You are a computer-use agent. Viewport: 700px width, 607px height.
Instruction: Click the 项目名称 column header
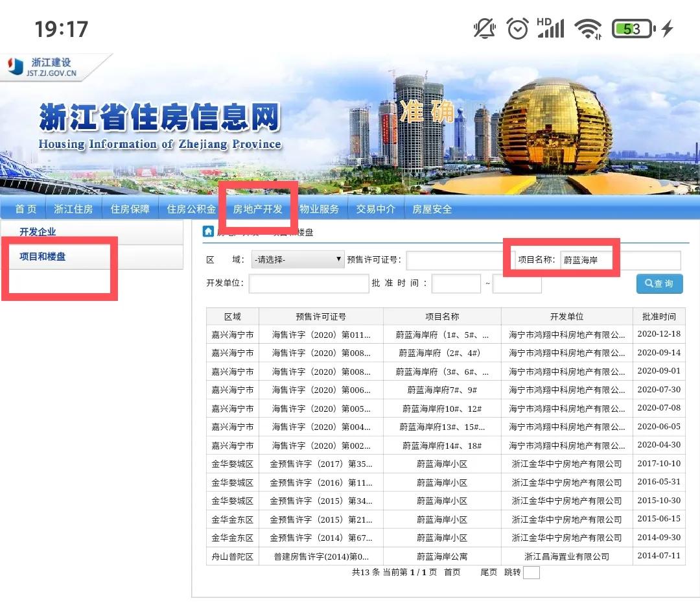(442, 316)
